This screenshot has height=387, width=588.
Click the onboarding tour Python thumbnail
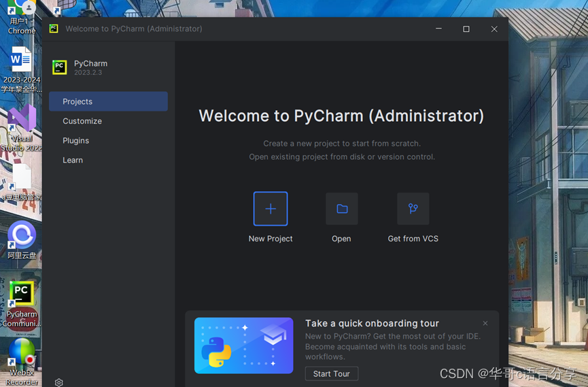(x=244, y=346)
